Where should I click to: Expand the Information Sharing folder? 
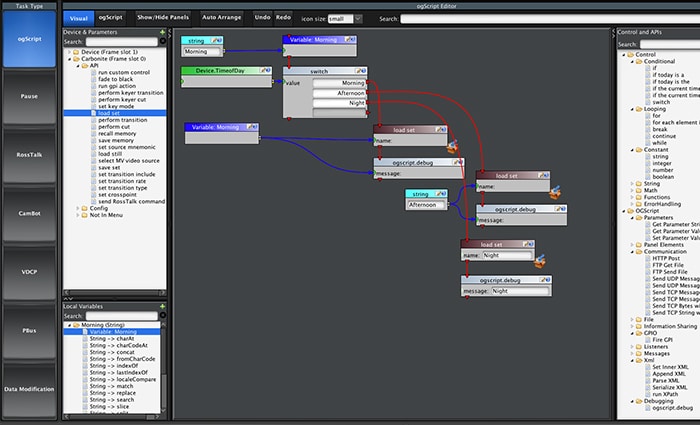[x=632, y=326]
